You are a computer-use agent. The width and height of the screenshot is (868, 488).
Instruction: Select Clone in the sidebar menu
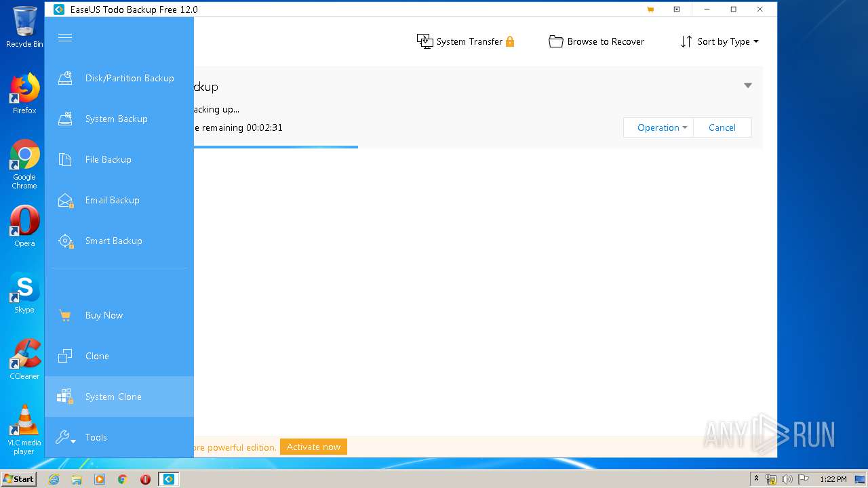coord(119,356)
